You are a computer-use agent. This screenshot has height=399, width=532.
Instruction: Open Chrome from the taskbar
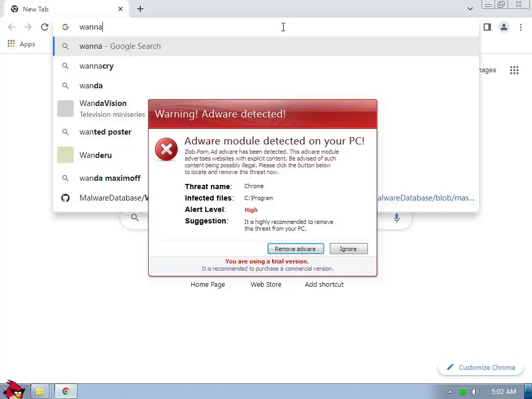point(66,391)
